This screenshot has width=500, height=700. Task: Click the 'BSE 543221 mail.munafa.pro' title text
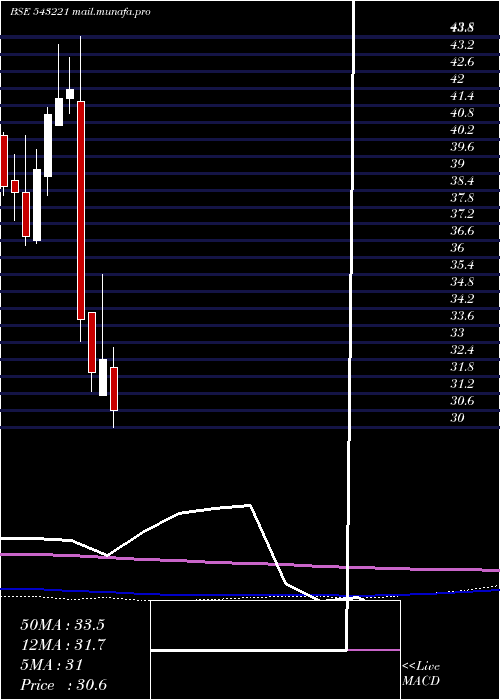pyautogui.click(x=80, y=12)
